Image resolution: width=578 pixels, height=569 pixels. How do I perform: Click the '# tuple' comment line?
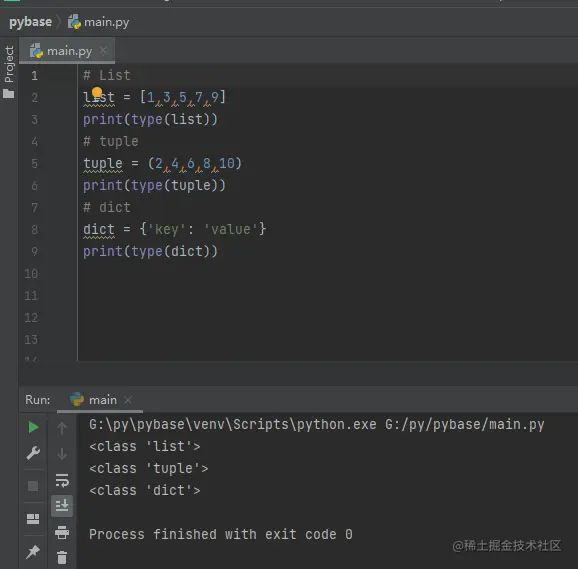click(x=111, y=142)
